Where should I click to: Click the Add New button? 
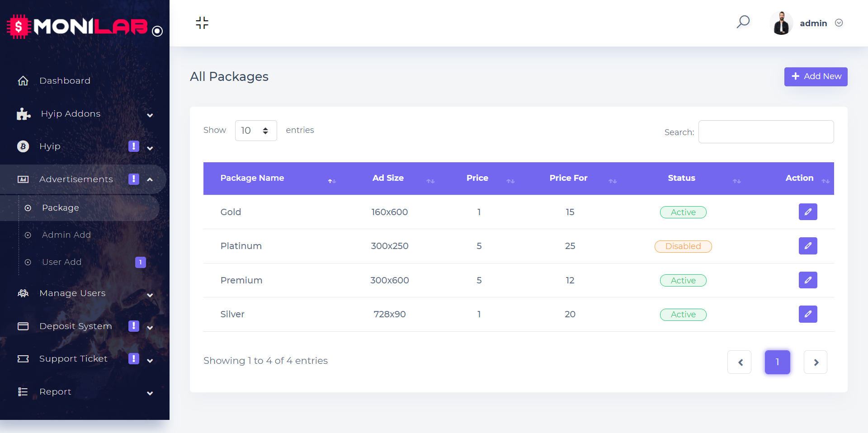click(x=816, y=76)
